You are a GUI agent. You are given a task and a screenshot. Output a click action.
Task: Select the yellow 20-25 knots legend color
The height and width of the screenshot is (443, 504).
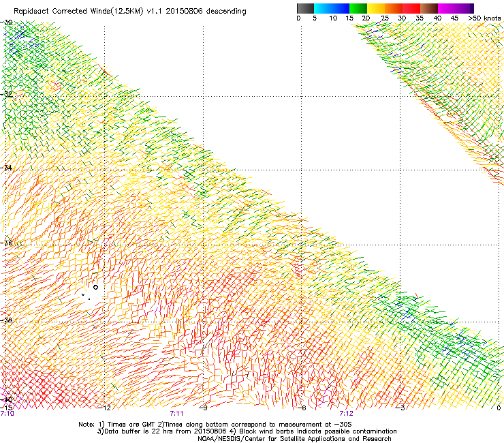(x=376, y=8)
